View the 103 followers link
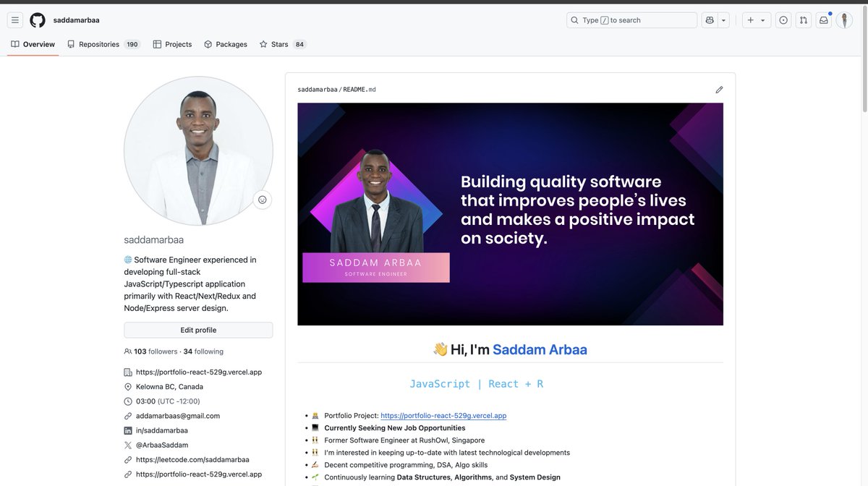Image resolution: width=868 pixels, height=486 pixels. tap(152, 351)
